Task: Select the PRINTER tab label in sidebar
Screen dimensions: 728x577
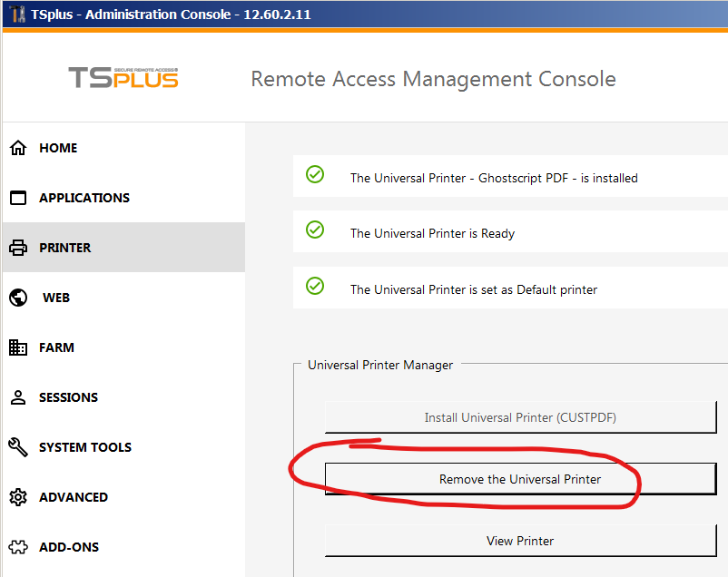Action: point(65,248)
